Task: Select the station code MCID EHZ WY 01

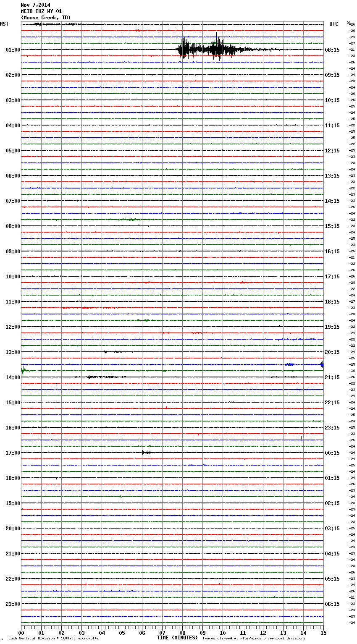Action: coord(41,11)
